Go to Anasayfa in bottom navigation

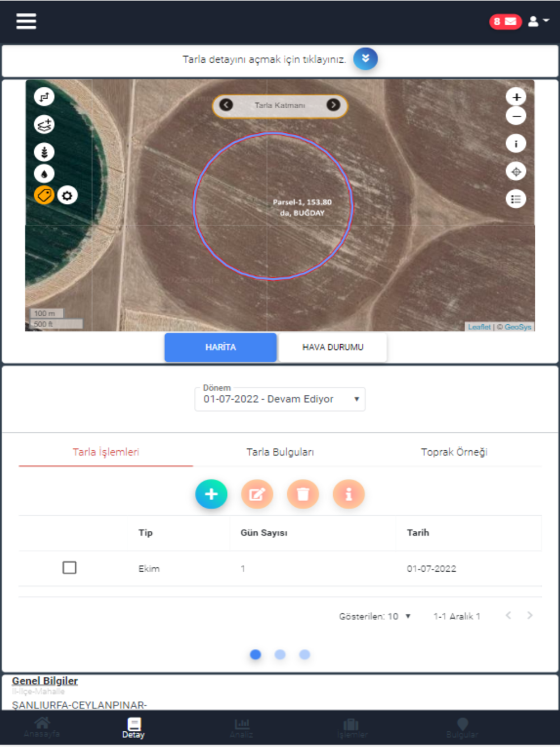pyautogui.click(x=42, y=727)
